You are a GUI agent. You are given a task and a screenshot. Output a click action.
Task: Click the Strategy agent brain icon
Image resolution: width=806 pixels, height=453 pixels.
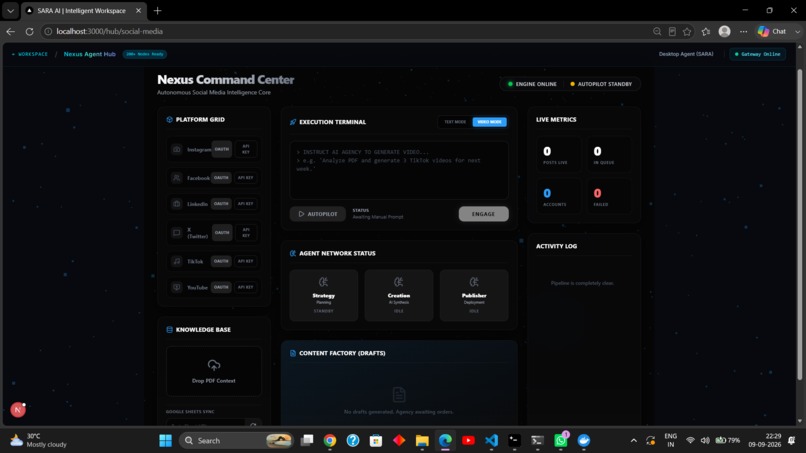[323, 282]
